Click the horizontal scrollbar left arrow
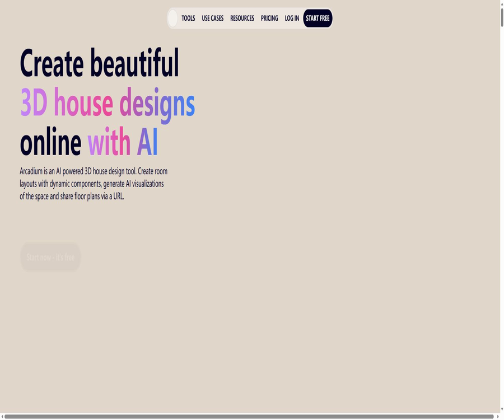 click(2, 417)
